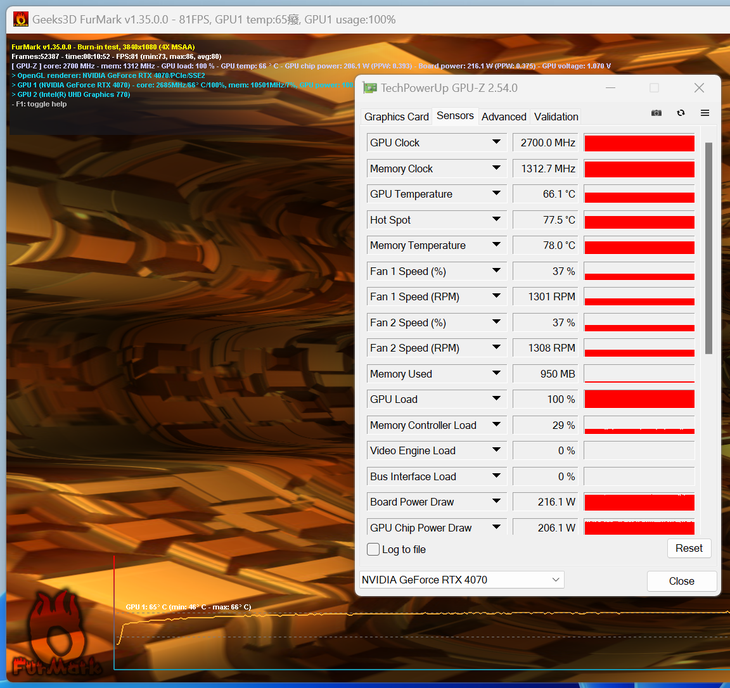Open the Fan 2 Speed (RPM) dropdown
This screenshot has width=730, height=688.
[x=496, y=347]
